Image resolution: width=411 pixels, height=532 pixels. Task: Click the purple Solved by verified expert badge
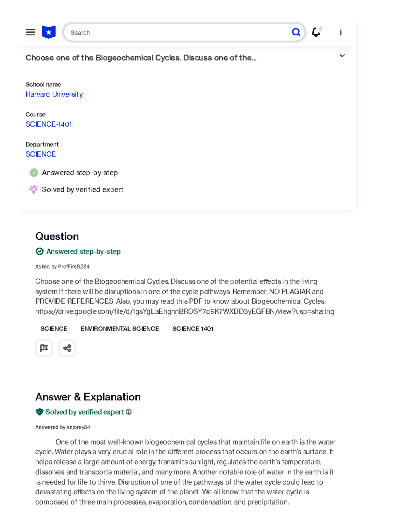coord(34,189)
